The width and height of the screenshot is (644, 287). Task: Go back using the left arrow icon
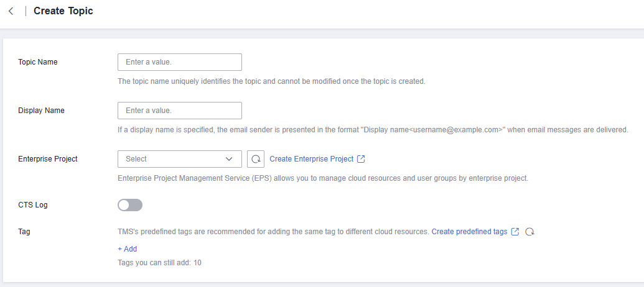[x=11, y=11]
